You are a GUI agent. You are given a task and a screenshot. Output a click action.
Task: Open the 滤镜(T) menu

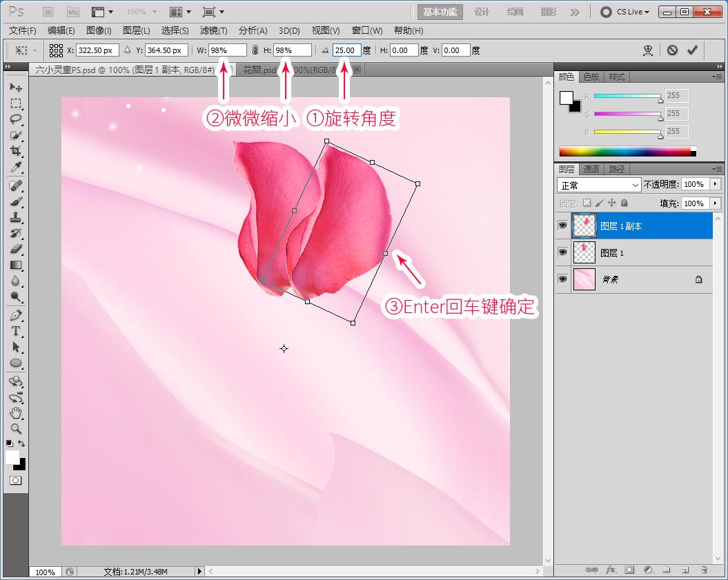[x=214, y=30]
